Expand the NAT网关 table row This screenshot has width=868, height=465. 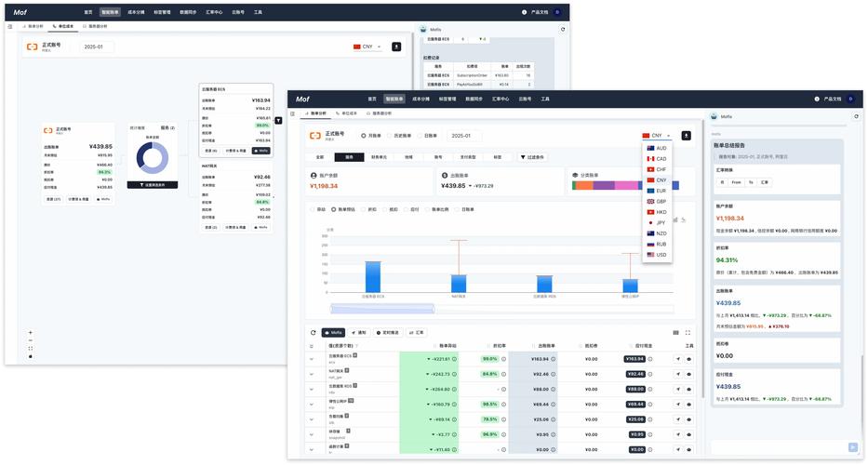point(312,374)
